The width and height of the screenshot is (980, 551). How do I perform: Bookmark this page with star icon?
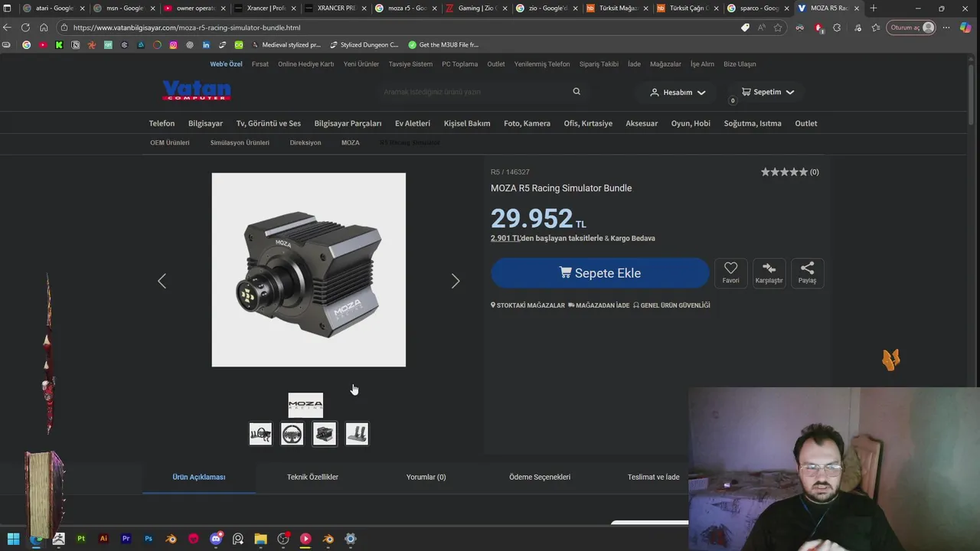click(x=778, y=28)
